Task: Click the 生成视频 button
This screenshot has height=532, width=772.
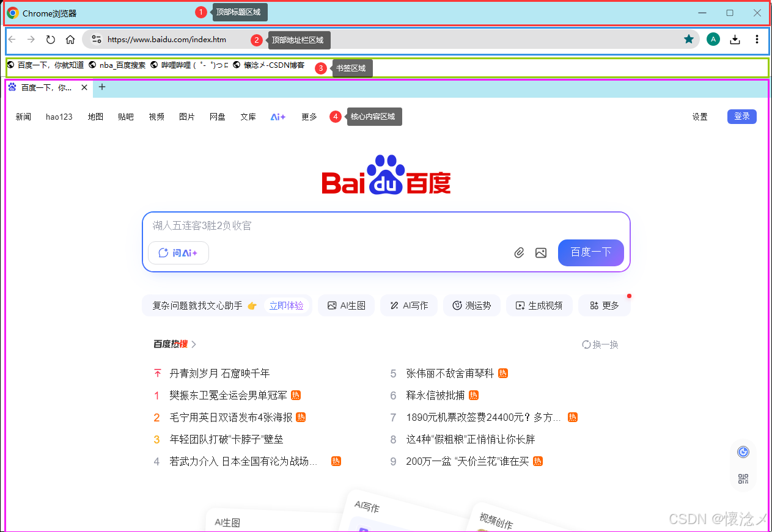Action: point(539,305)
